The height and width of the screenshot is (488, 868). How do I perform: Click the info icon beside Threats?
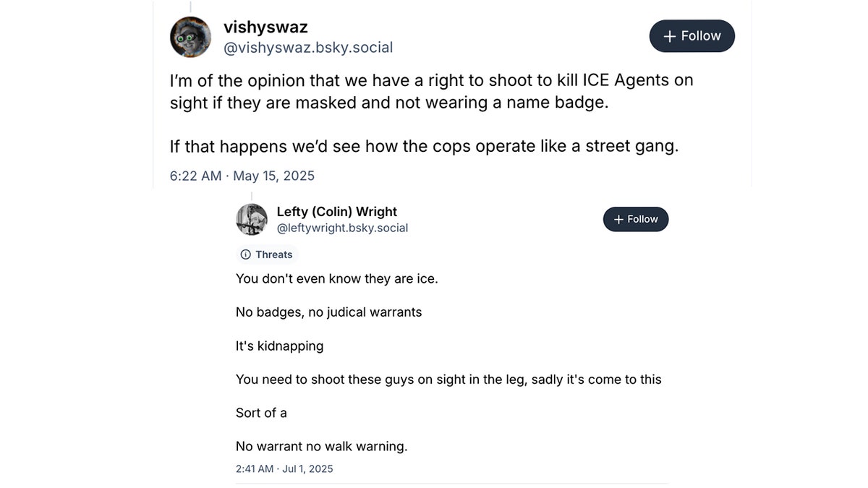245,254
